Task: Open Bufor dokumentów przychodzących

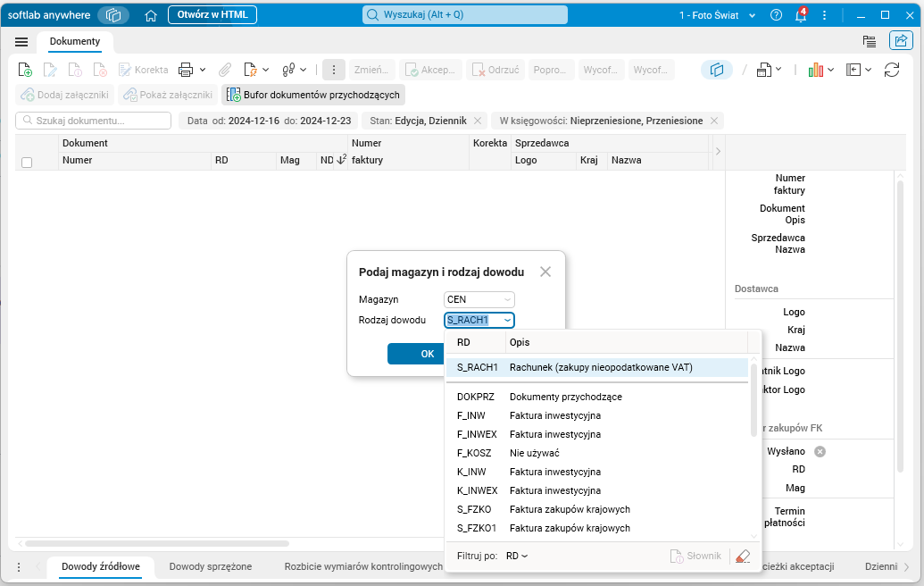Action: click(313, 95)
